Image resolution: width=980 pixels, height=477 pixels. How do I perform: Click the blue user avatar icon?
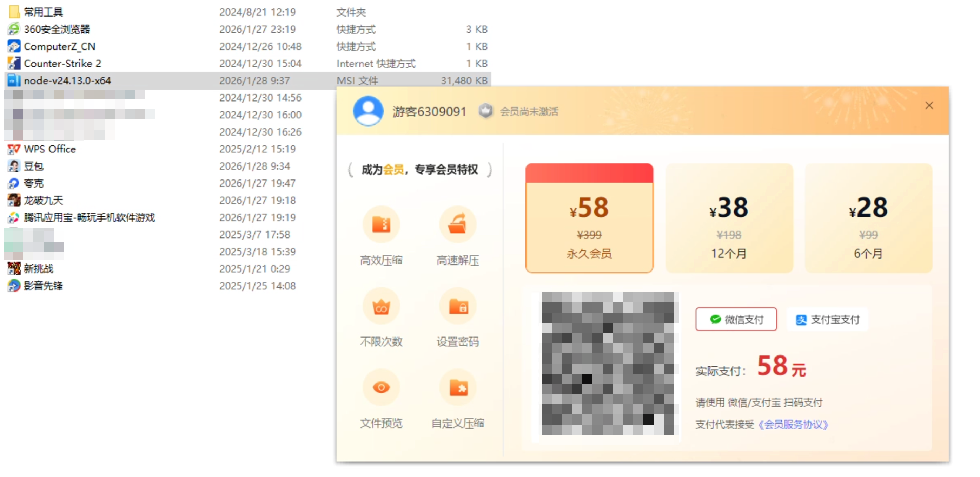coord(367,111)
